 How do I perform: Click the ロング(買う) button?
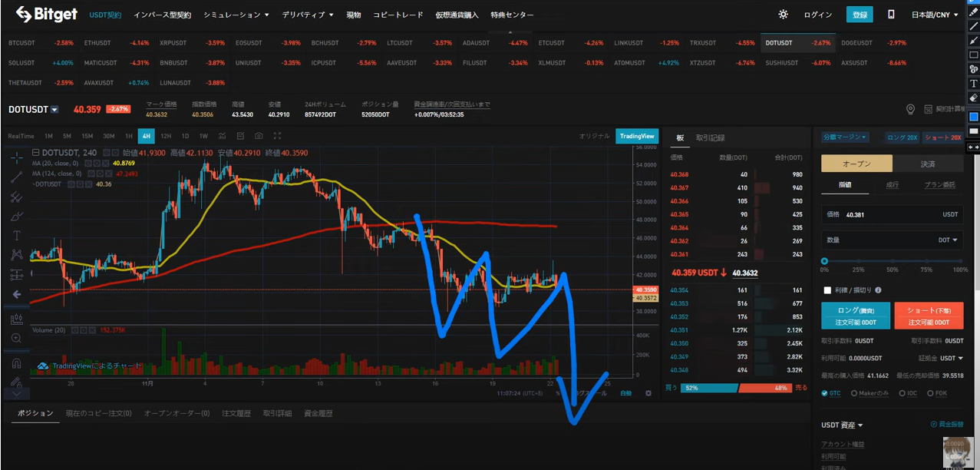(x=856, y=315)
